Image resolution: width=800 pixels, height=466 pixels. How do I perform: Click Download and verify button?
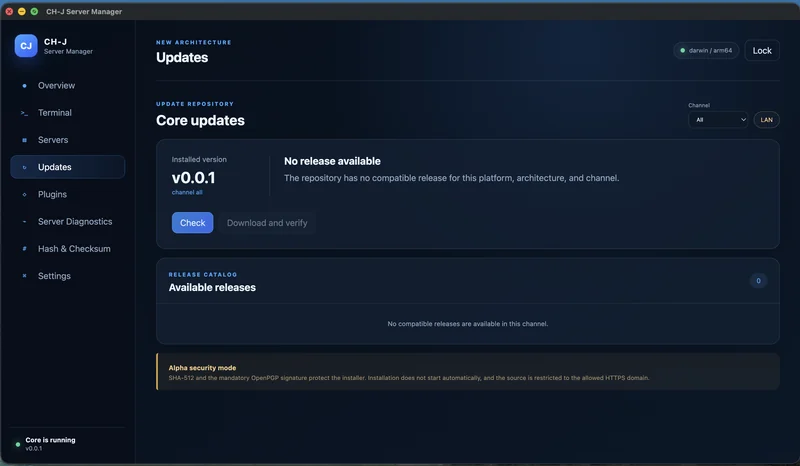click(267, 223)
